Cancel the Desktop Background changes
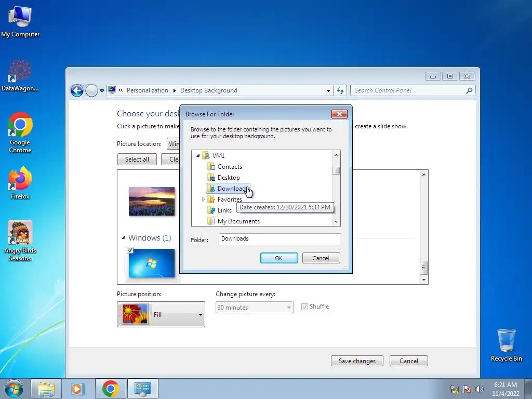 409,361
